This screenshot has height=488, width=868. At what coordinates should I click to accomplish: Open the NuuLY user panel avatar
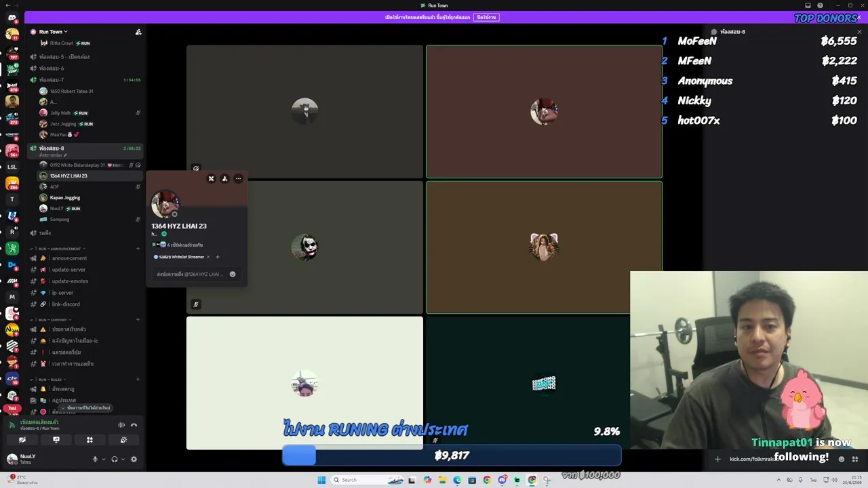click(12, 459)
